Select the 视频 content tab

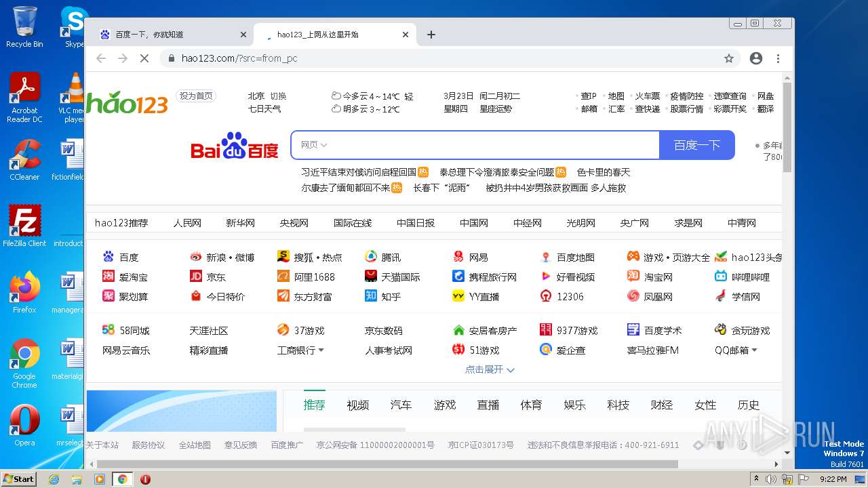click(x=358, y=405)
